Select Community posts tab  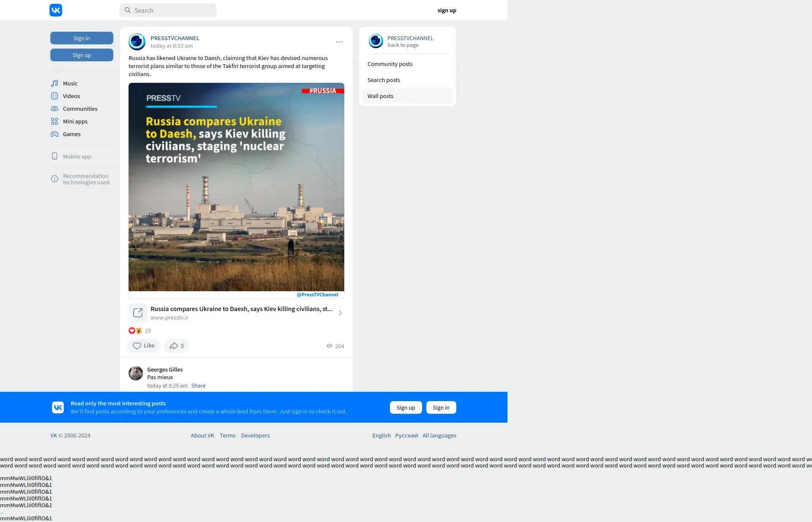point(408,64)
